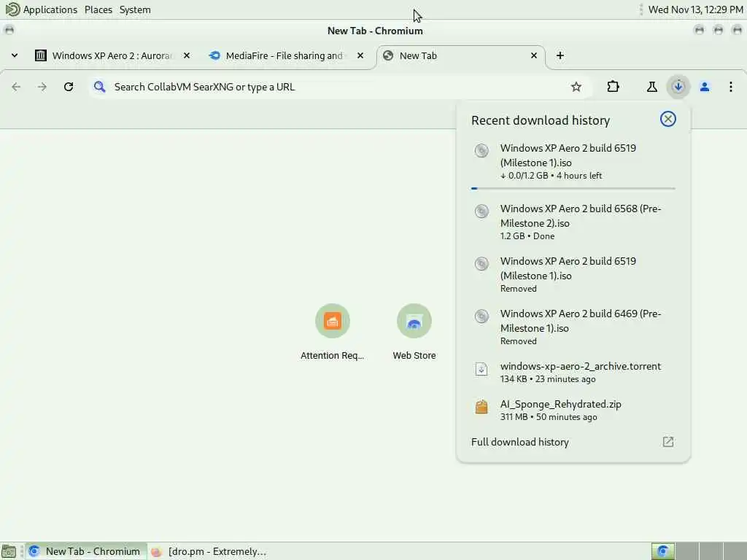Click the zip file icon for AI_Sponge_Rehydrated
This screenshot has height=560, width=747.
pyautogui.click(x=481, y=407)
